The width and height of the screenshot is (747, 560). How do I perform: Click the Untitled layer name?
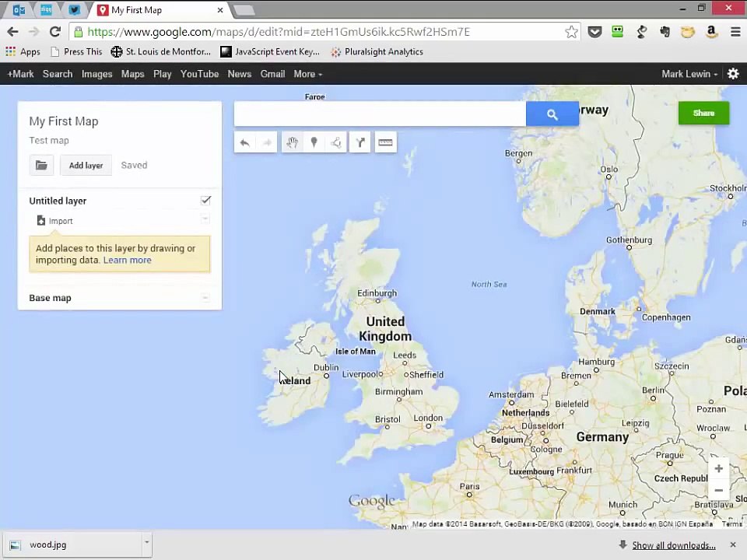(58, 201)
